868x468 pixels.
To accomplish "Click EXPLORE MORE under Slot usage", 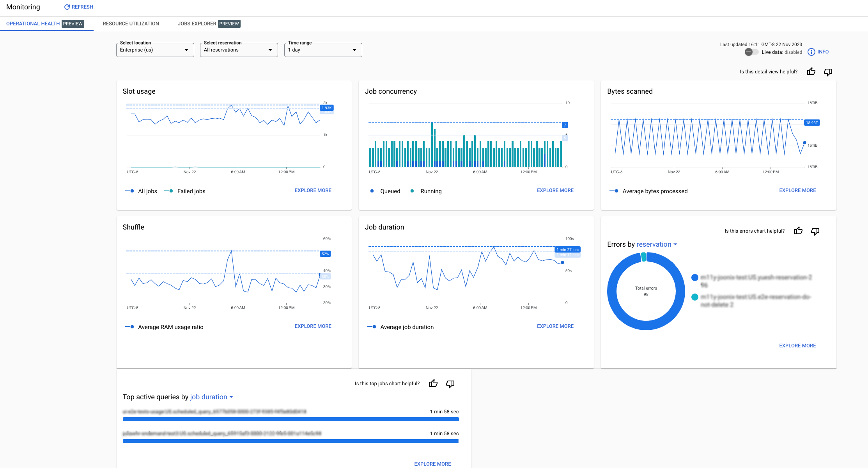I will click(x=313, y=190).
